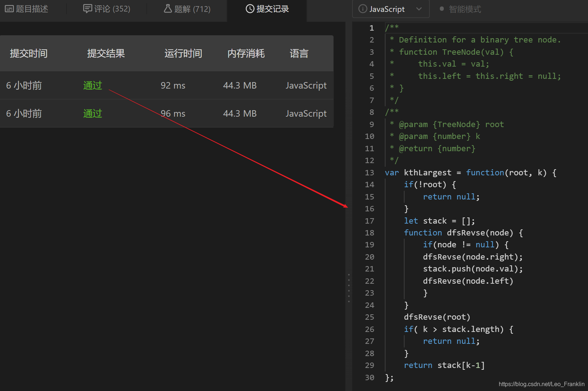This screenshot has height=391, width=588.
Task: Click the code 'stack.push(node.val);'
Action: point(473,269)
